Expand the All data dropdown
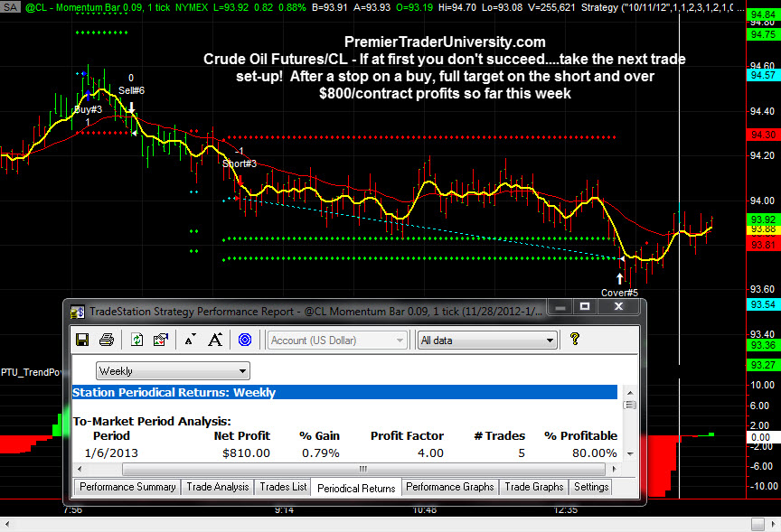Screen dimensions: 781x532 point(487,341)
